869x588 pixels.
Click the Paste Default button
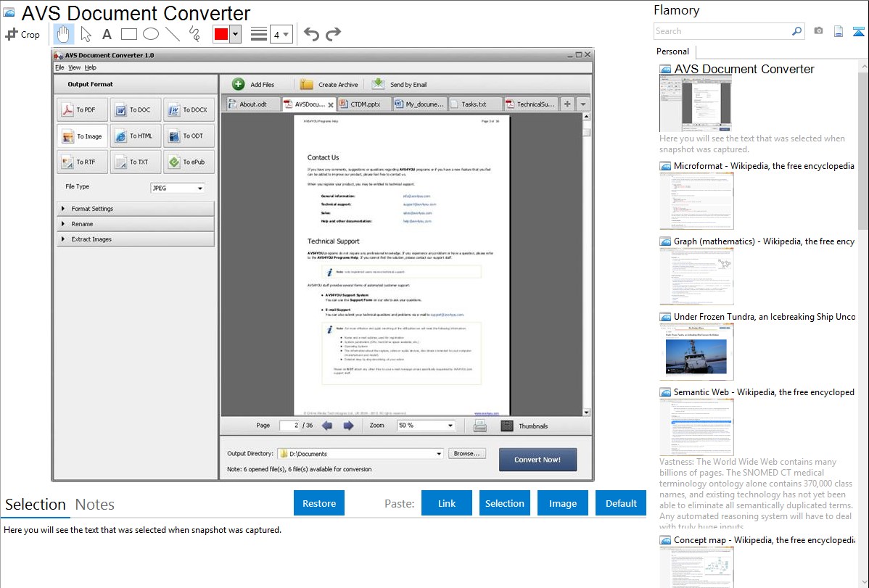[x=621, y=503]
